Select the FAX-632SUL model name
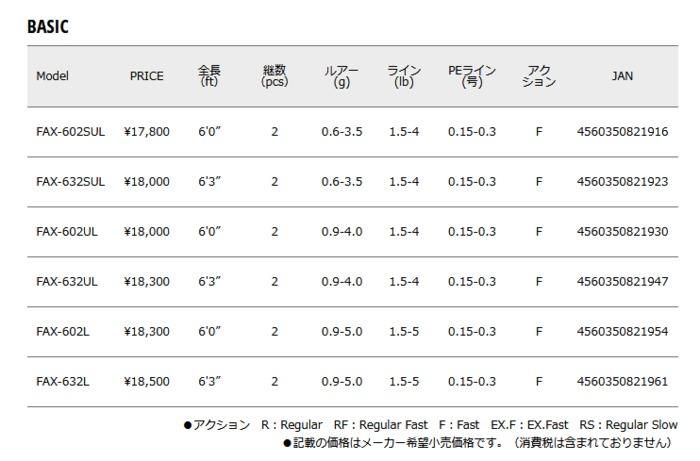The height and width of the screenshot is (461, 700). [70, 182]
